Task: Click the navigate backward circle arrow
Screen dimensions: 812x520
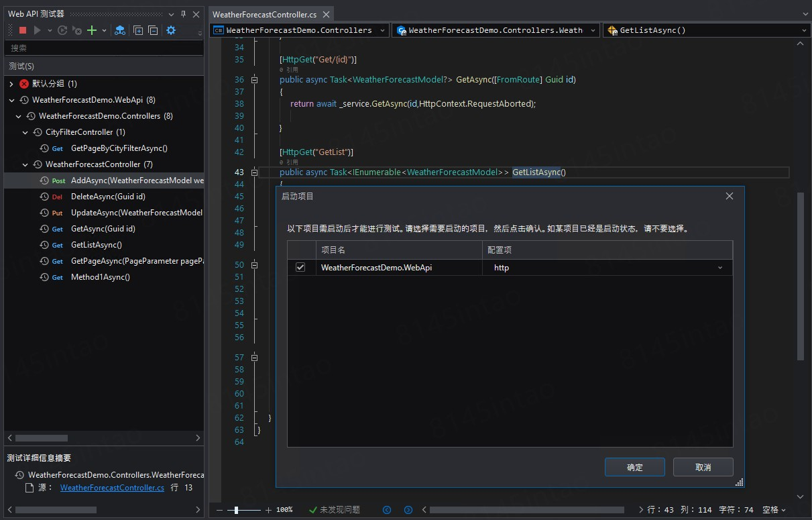Action: click(x=387, y=510)
